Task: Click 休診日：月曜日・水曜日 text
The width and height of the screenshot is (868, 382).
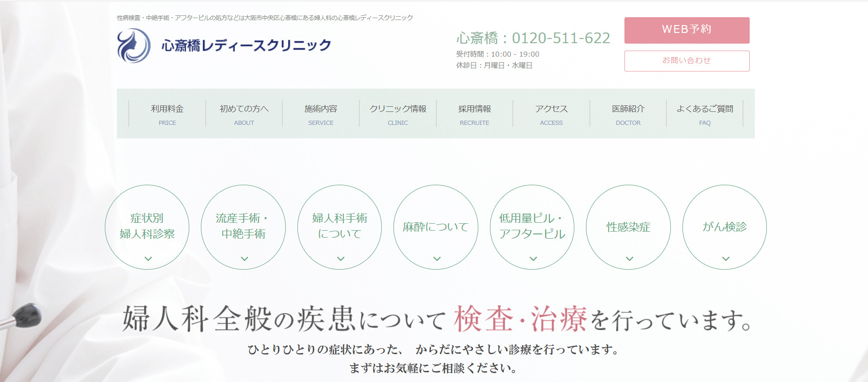Action: (494, 65)
